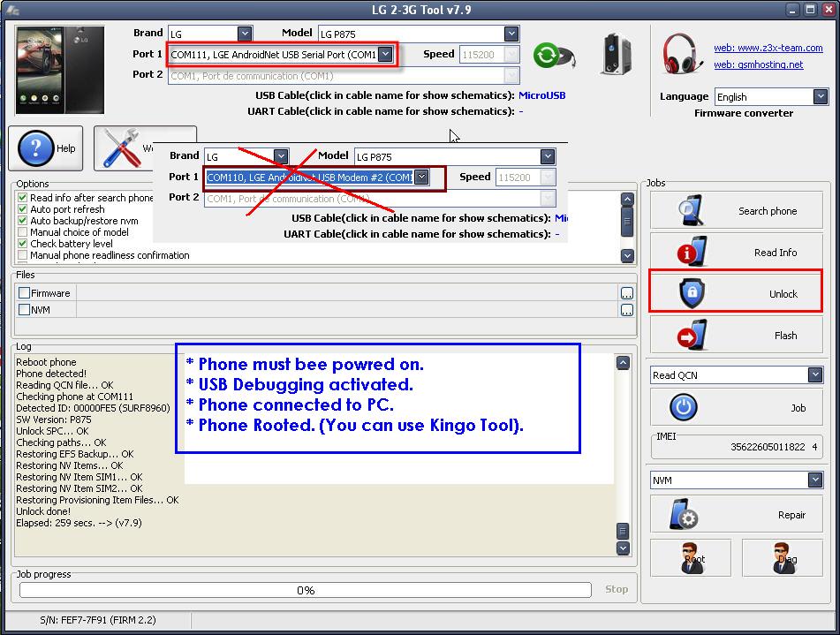Open gsmhosting.net web link
This screenshot has width=840, height=635.
758,64
